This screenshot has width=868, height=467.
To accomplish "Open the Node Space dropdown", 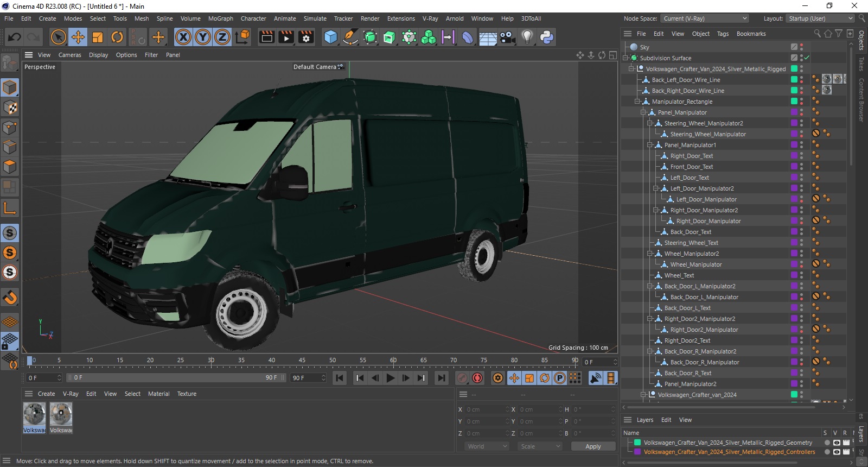I will point(705,18).
